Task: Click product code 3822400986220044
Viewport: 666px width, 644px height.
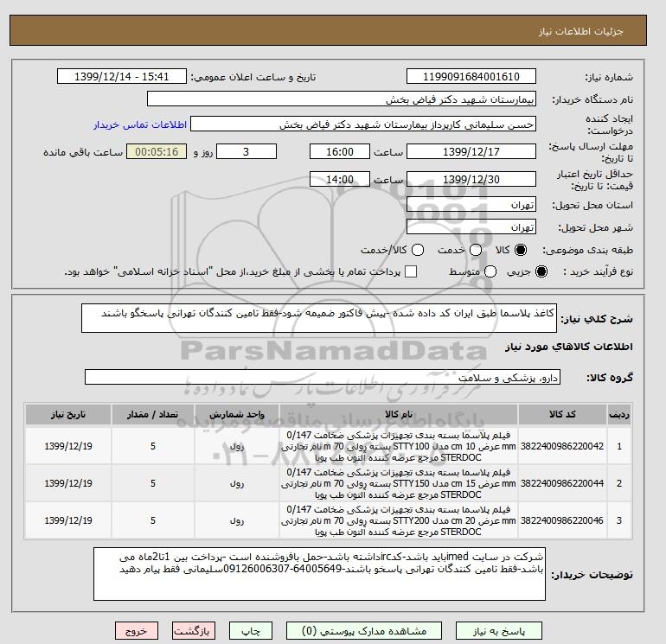Action: click(562, 483)
